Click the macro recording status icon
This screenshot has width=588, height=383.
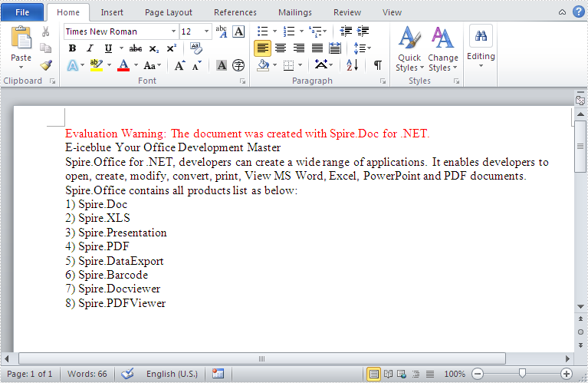click(218, 374)
